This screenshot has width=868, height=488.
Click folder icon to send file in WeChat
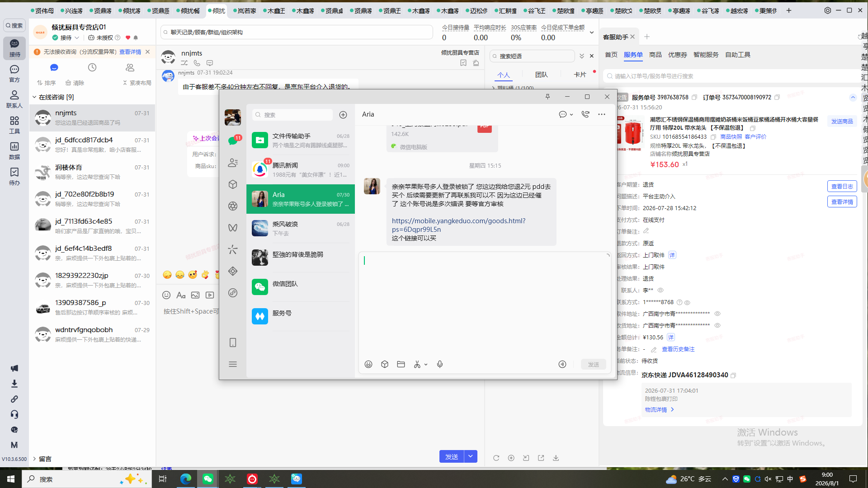point(401,364)
